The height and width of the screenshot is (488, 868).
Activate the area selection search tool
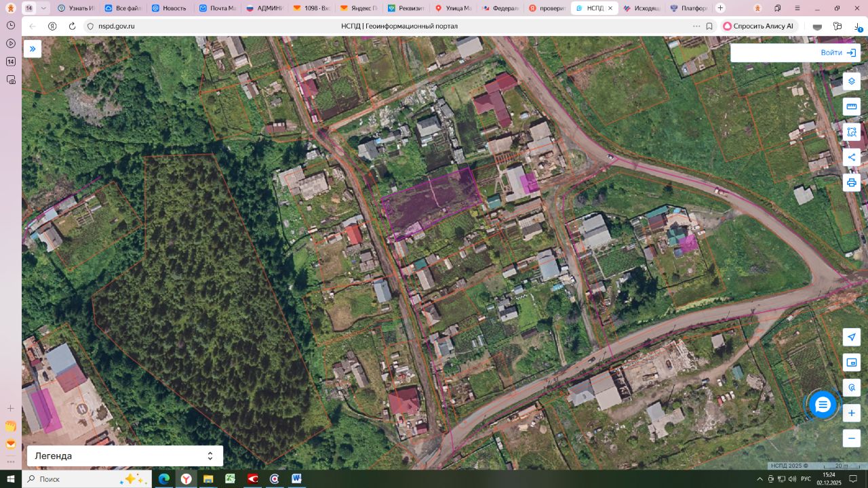852,132
